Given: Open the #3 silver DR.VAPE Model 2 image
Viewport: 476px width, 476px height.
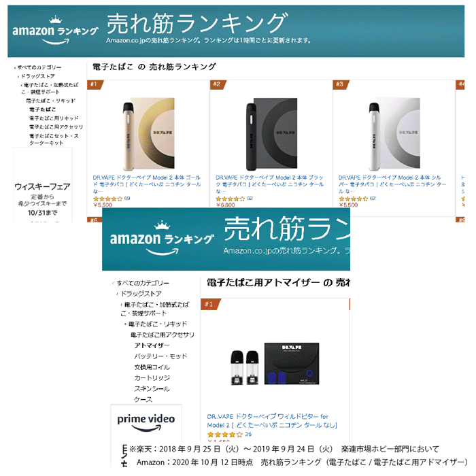Looking at the screenshot, I should 394,133.
